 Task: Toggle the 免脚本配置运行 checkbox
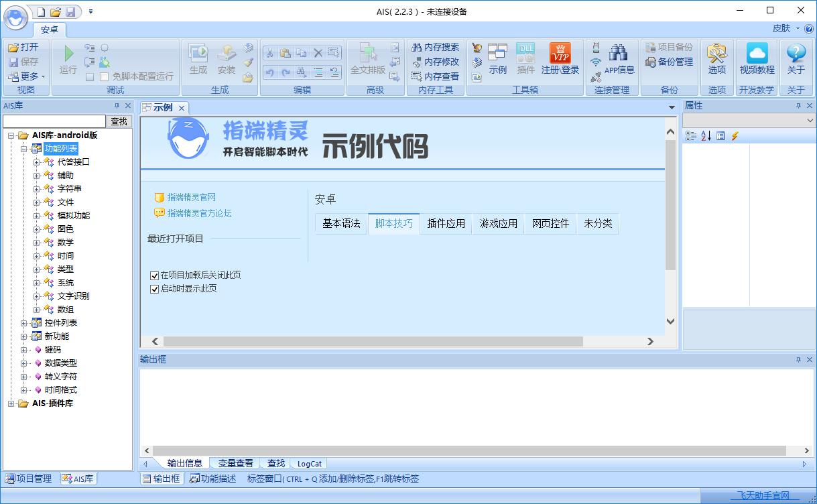tap(104, 77)
